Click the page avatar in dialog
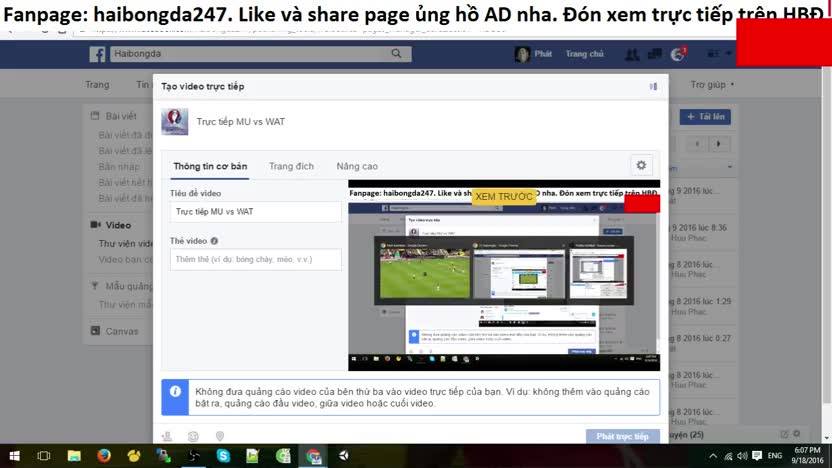832x468 pixels. [175, 122]
